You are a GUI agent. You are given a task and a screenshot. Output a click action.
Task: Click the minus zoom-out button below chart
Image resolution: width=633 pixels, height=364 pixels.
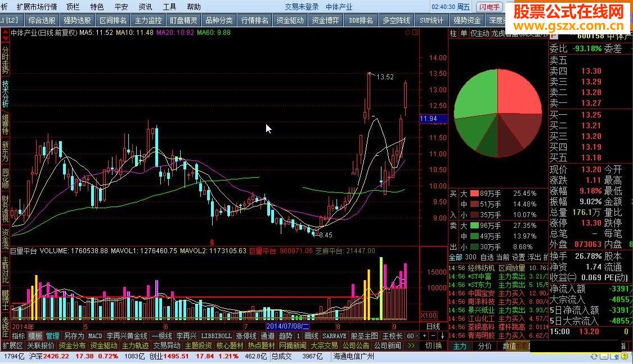tap(434, 336)
